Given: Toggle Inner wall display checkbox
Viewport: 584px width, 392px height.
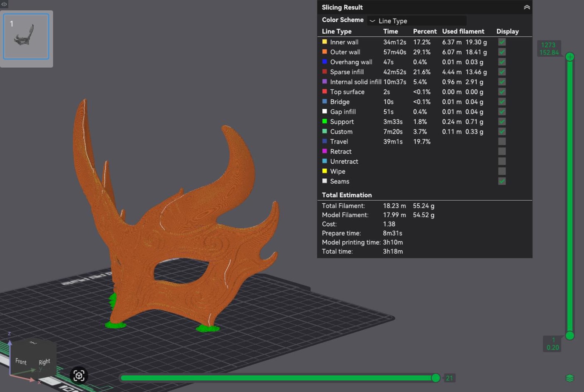Looking at the screenshot, I should (502, 42).
